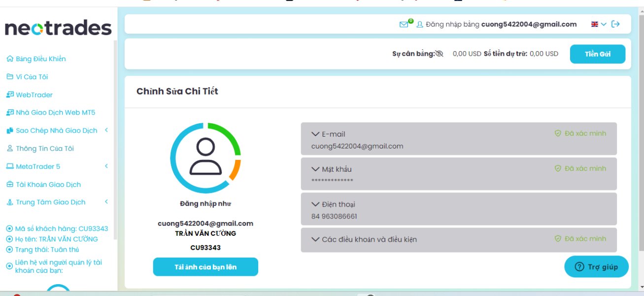
Task: Click the UK flag language icon
Action: [595, 24]
